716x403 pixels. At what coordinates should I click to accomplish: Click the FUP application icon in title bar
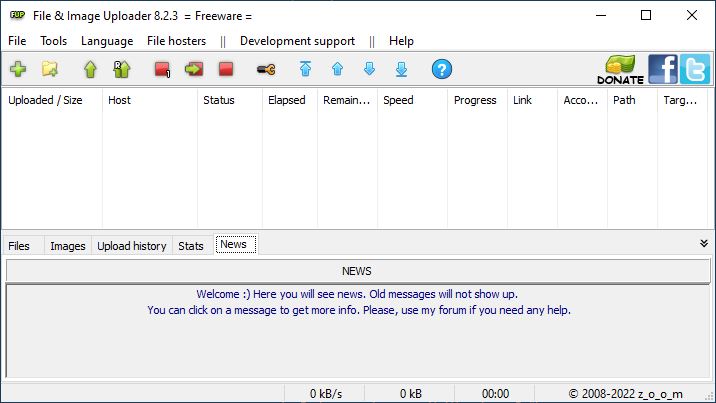[x=17, y=15]
